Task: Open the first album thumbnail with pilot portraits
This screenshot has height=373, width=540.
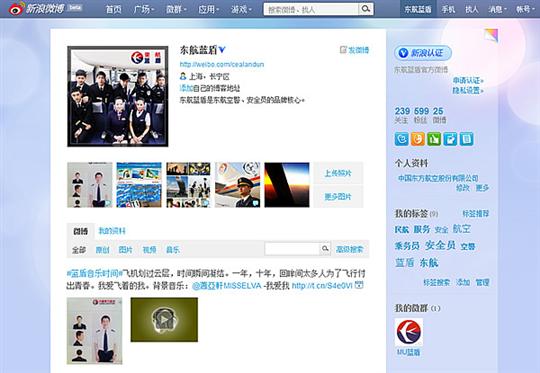Action: coord(90,185)
